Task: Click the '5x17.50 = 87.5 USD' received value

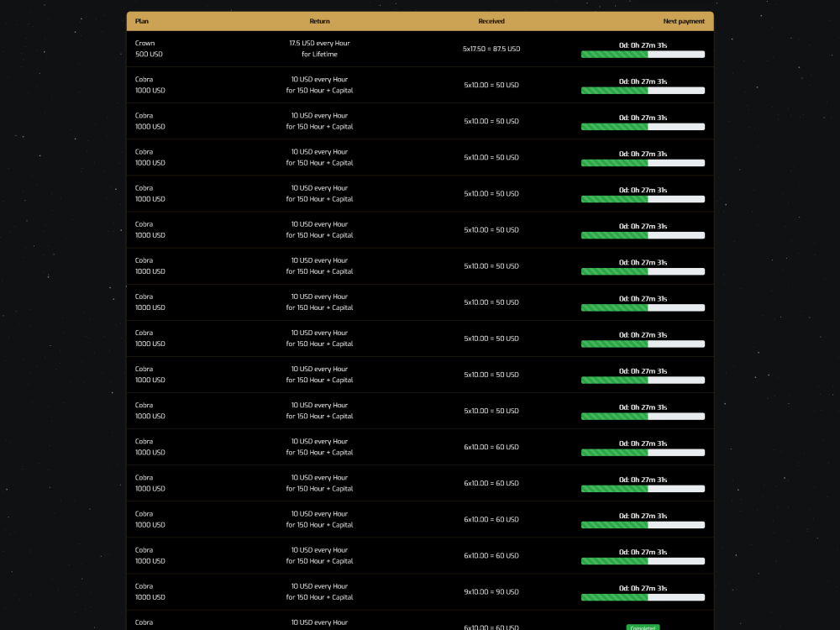Action: 491,49
